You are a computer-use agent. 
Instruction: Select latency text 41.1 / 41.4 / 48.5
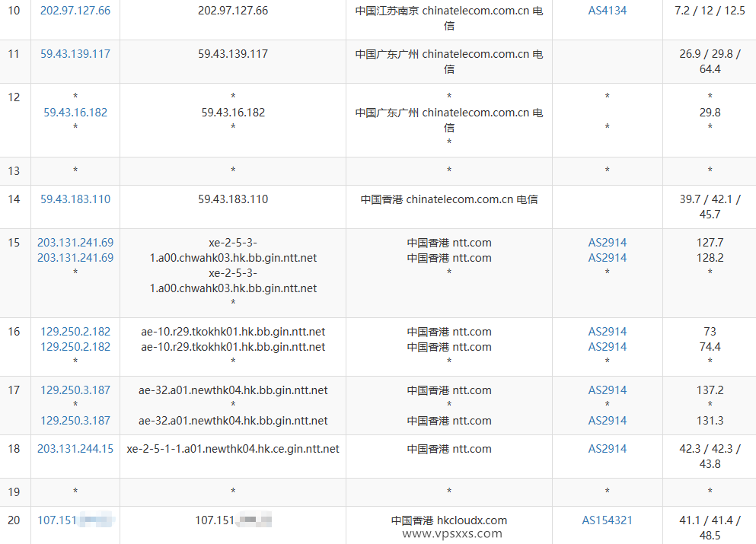710,527
